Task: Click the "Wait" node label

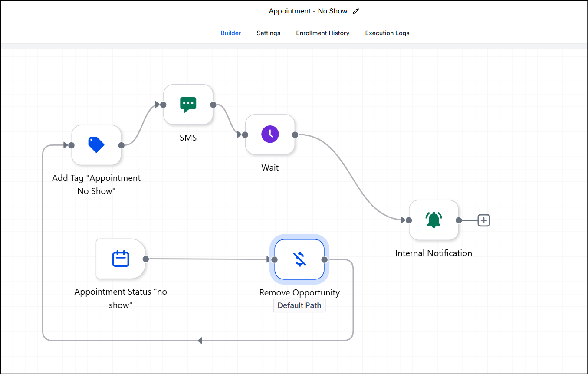Action: [270, 167]
